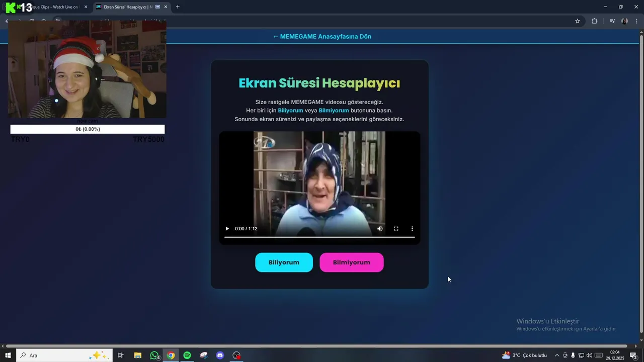Open a new browser tab

click(178, 7)
